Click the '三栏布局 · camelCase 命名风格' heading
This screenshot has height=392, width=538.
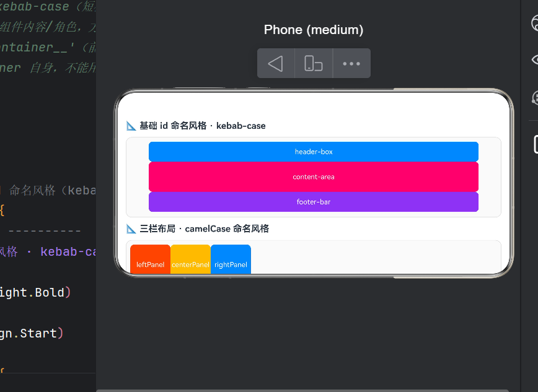[204, 229]
